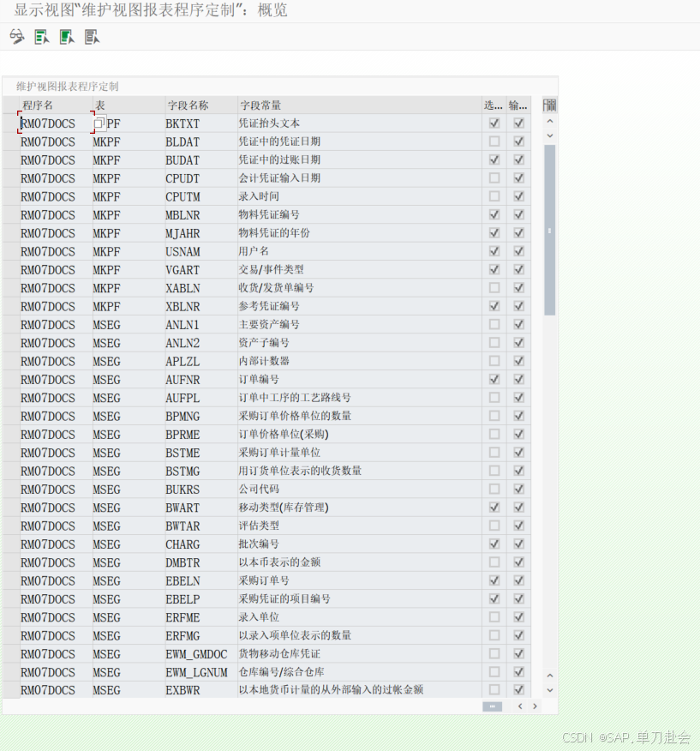Toggle output-field checkbox for BWART row
The image size is (700, 751).
click(x=518, y=508)
